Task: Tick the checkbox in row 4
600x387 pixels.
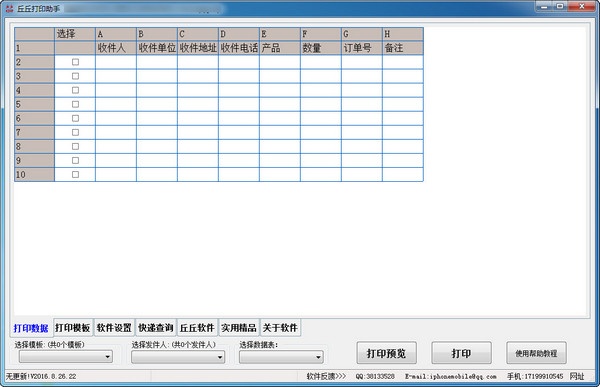Action: tap(75, 90)
